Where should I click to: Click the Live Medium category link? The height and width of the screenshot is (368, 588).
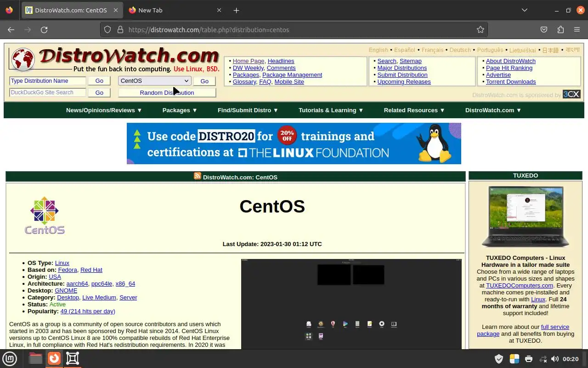tap(99, 297)
